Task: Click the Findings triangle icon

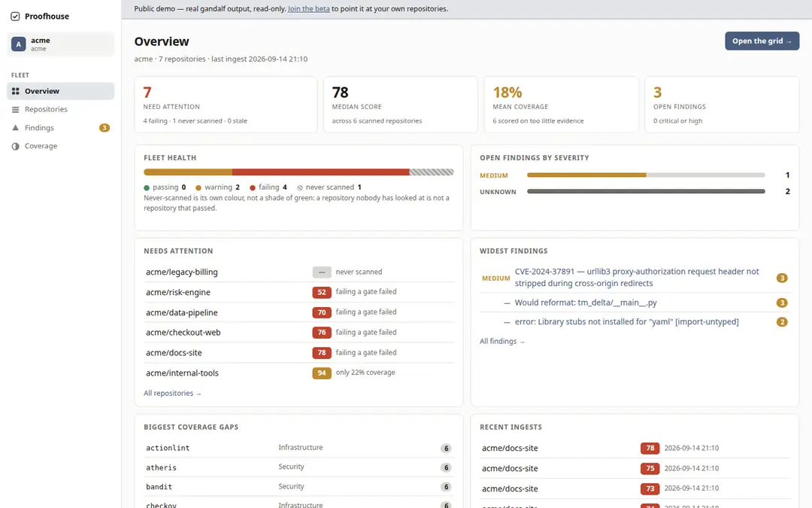Action: pos(16,127)
